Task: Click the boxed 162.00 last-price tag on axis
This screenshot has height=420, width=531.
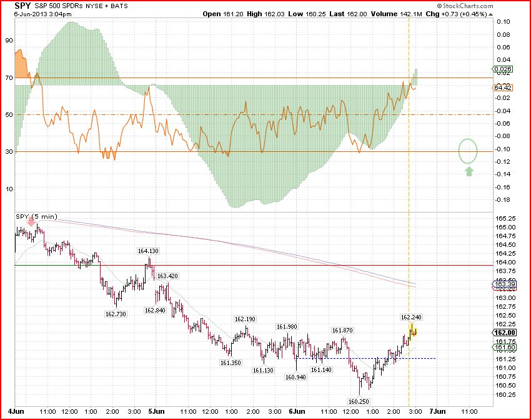Action: pos(505,332)
